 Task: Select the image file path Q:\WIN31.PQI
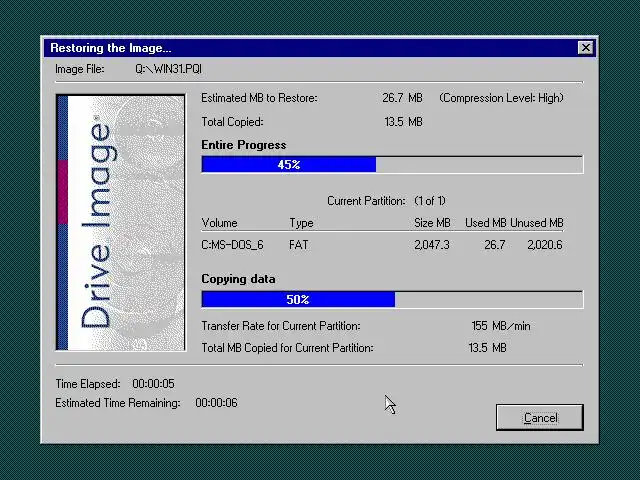169,69
